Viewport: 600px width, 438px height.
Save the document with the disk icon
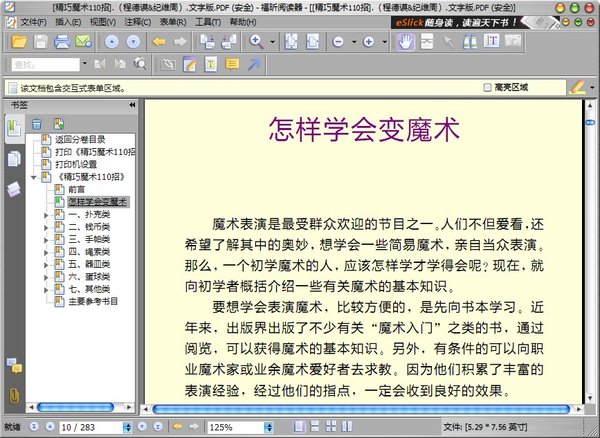(40, 41)
